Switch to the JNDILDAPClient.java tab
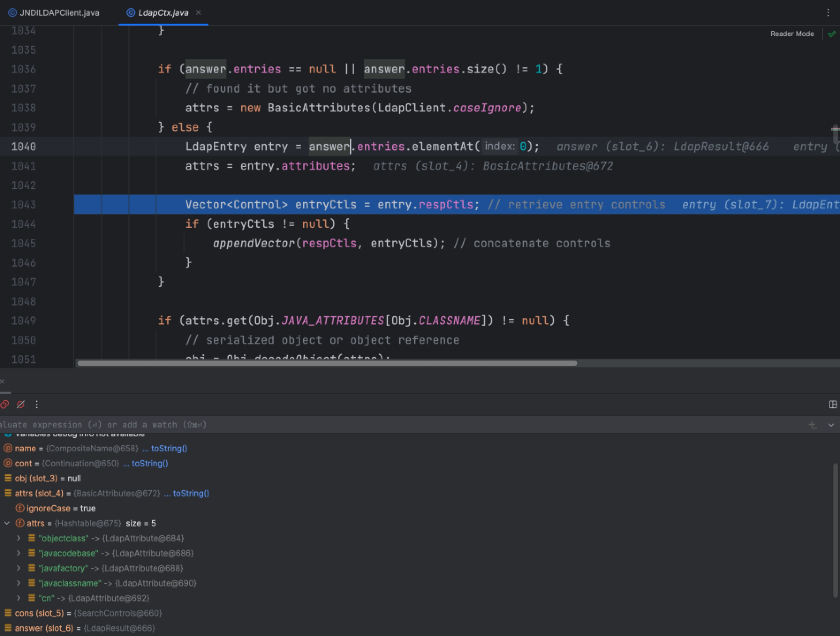The image size is (840, 636). (54, 13)
